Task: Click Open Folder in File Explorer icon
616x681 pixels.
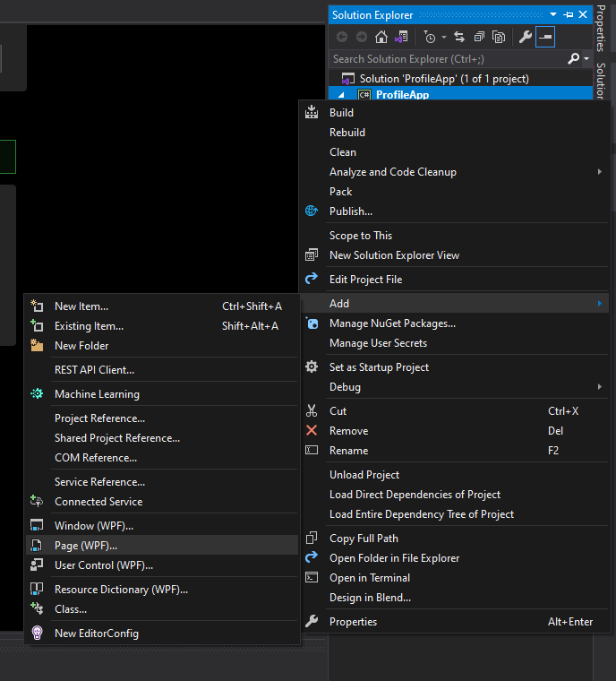Action: click(x=312, y=557)
